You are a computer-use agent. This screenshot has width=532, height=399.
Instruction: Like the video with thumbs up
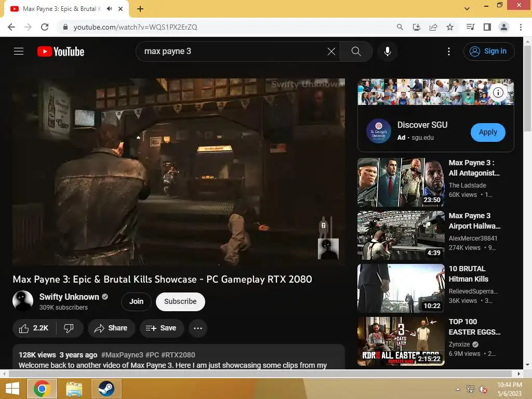coord(34,328)
